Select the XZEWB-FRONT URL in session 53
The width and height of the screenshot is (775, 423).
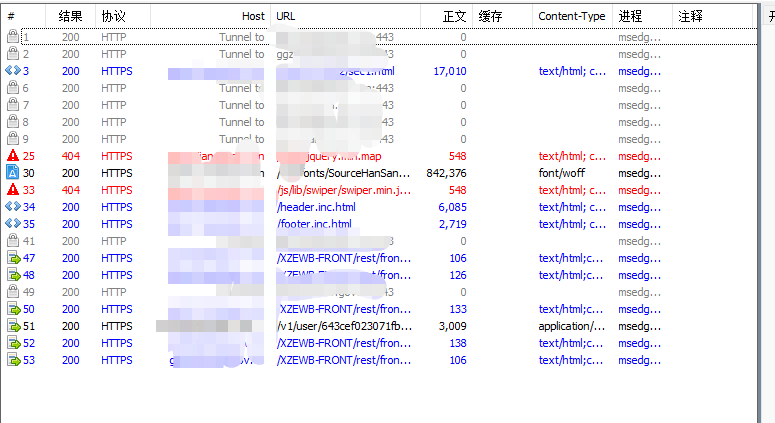point(344,360)
